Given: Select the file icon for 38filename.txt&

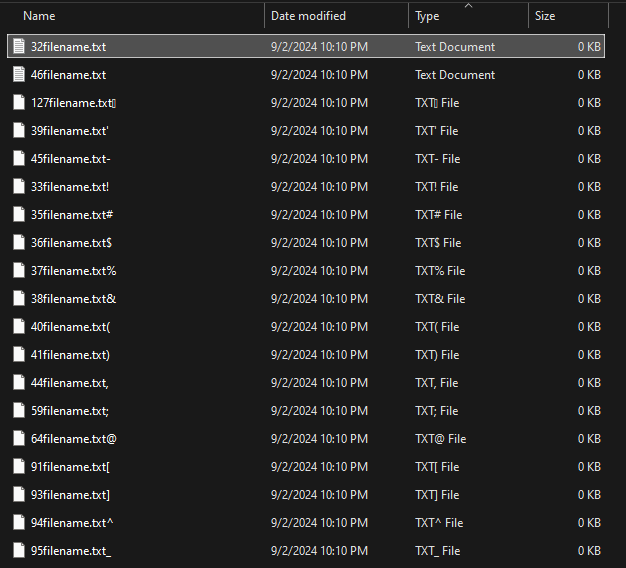Looking at the screenshot, I should (19, 299).
